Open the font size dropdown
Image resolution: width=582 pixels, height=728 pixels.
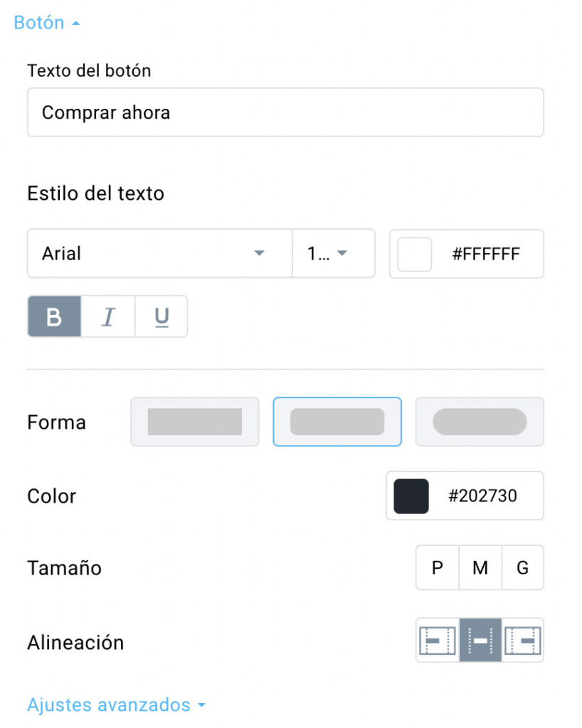[334, 254]
